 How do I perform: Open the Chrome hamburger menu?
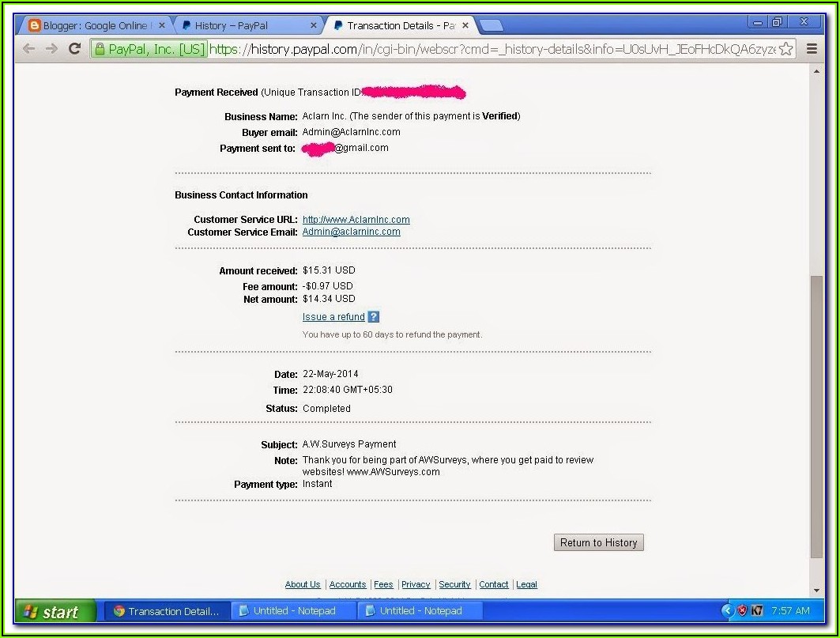[812, 49]
